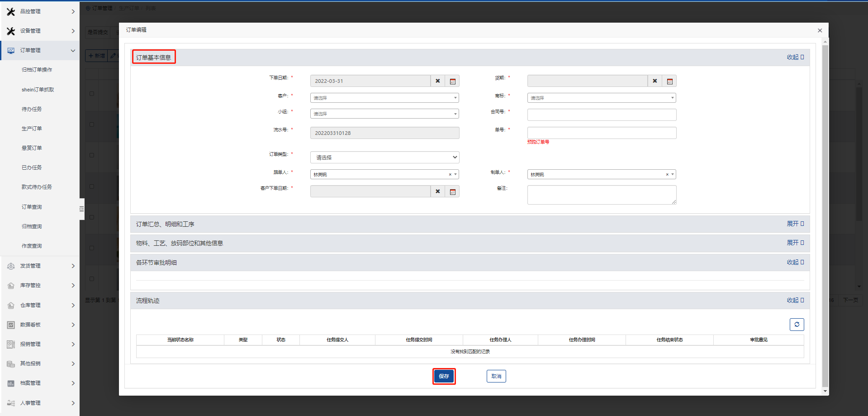The image size is (868, 416).
Task: Open the 商标 dropdown
Action: point(601,98)
